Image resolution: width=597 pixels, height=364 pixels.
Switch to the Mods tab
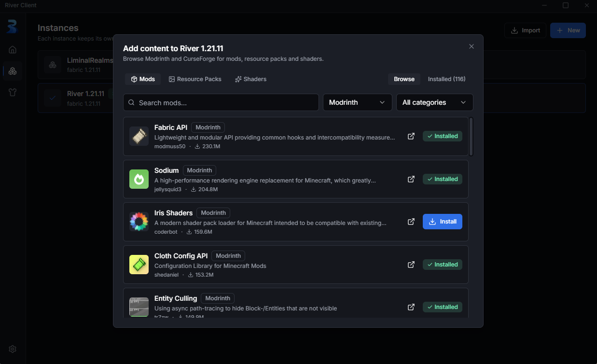pos(143,79)
